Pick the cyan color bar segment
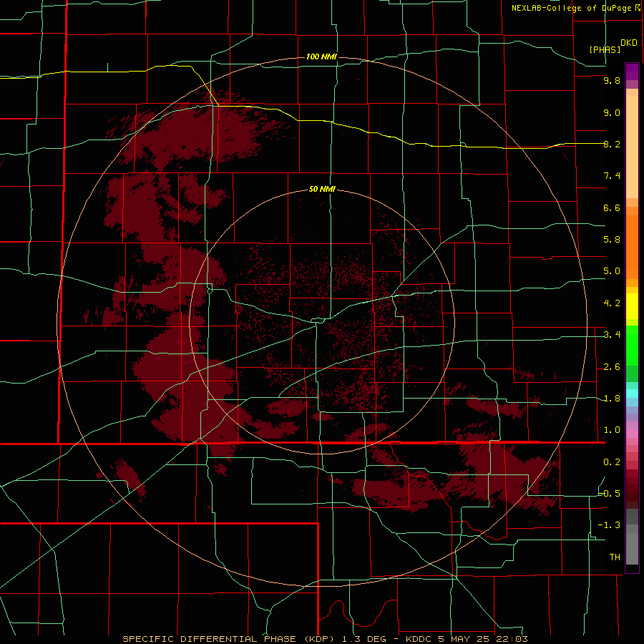Image resolution: width=644 pixels, height=644 pixels. [632, 393]
